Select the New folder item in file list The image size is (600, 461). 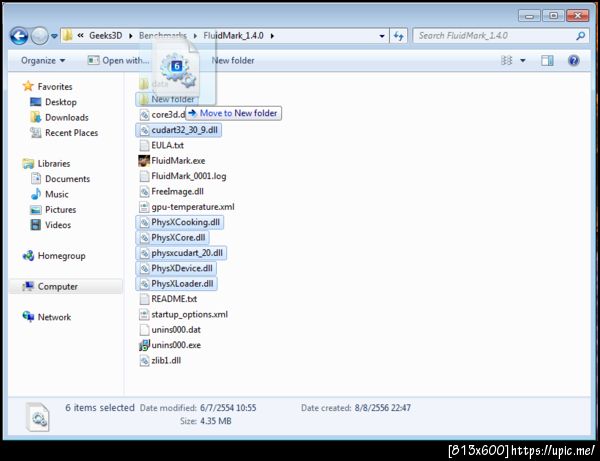tap(167, 99)
